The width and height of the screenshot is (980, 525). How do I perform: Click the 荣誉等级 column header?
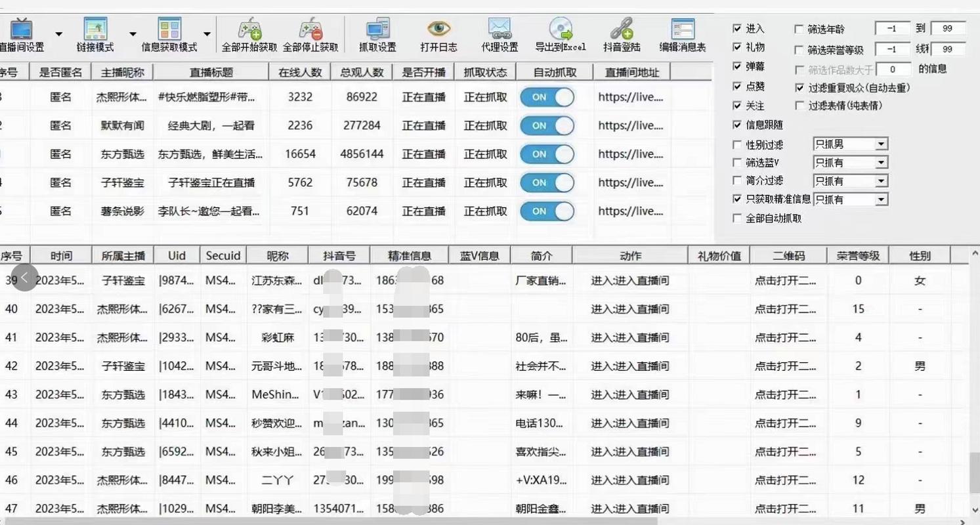click(x=858, y=256)
